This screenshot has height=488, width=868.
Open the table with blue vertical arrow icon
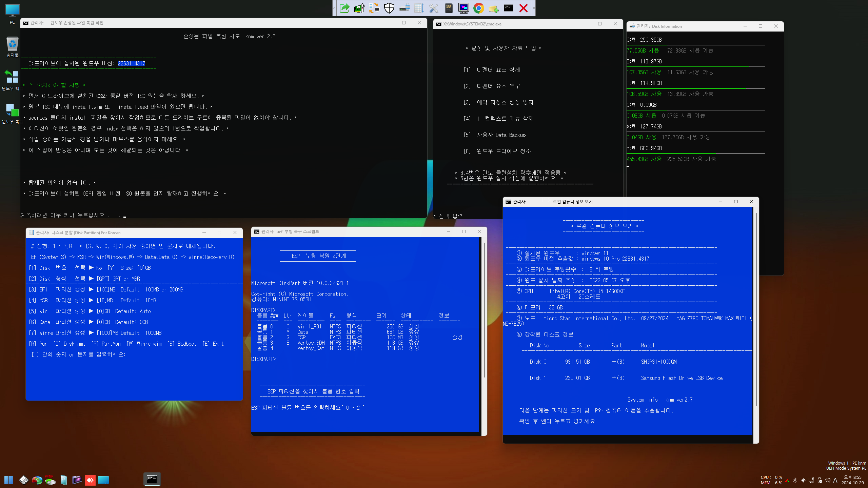[x=419, y=8]
